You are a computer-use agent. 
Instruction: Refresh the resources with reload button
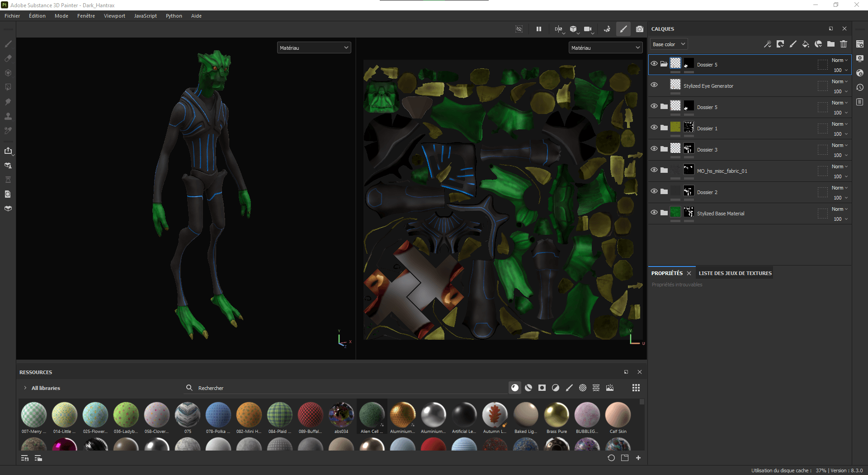click(611, 458)
